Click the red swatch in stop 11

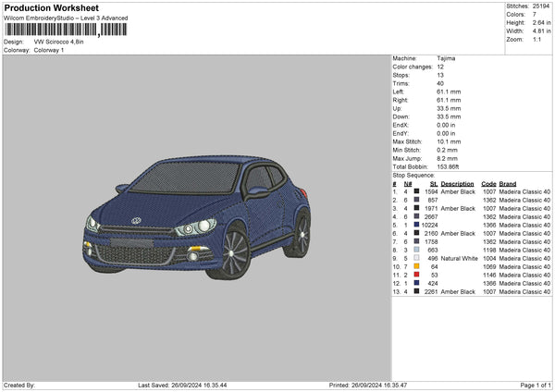(417, 275)
